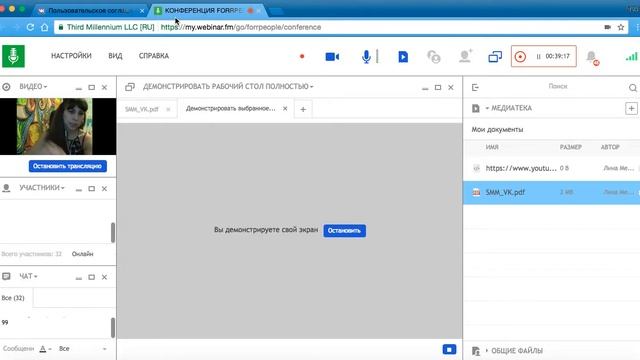Click the screen sharing windows icon
The width and height of the screenshot is (640, 360).
(495, 57)
